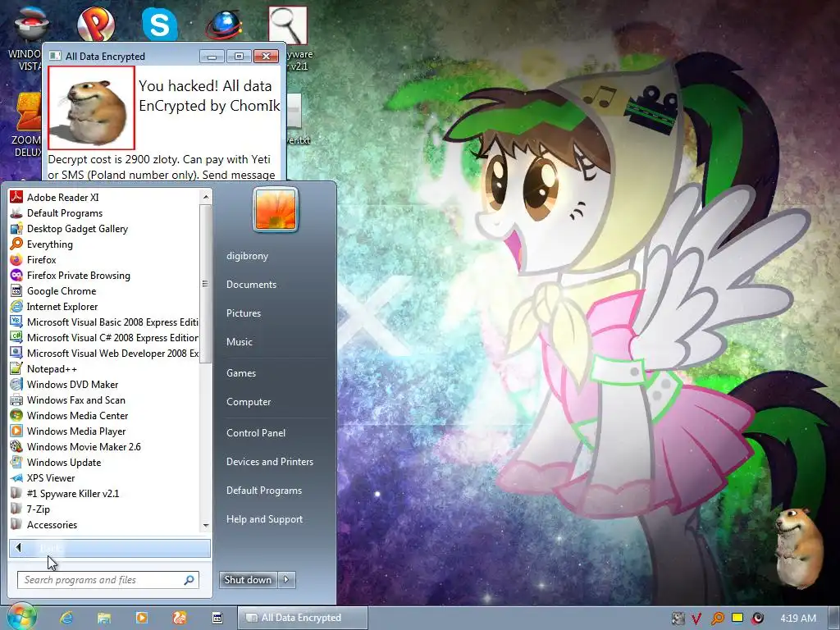
Task: Open Help and Support
Action: point(264,519)
